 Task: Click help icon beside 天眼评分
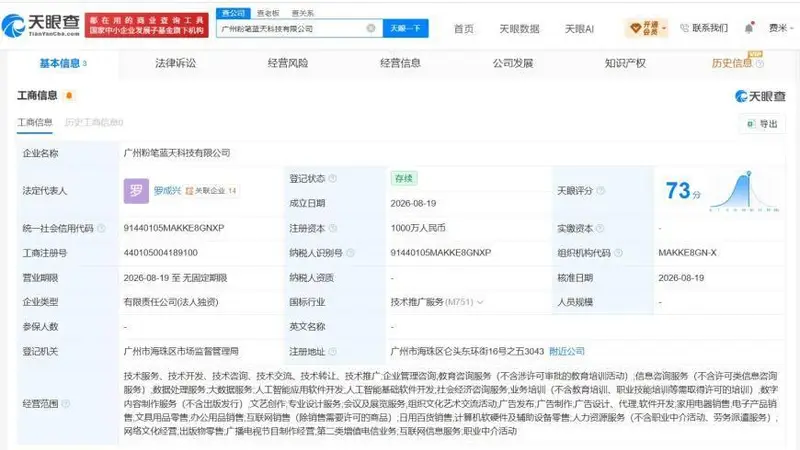click(601, 190)
